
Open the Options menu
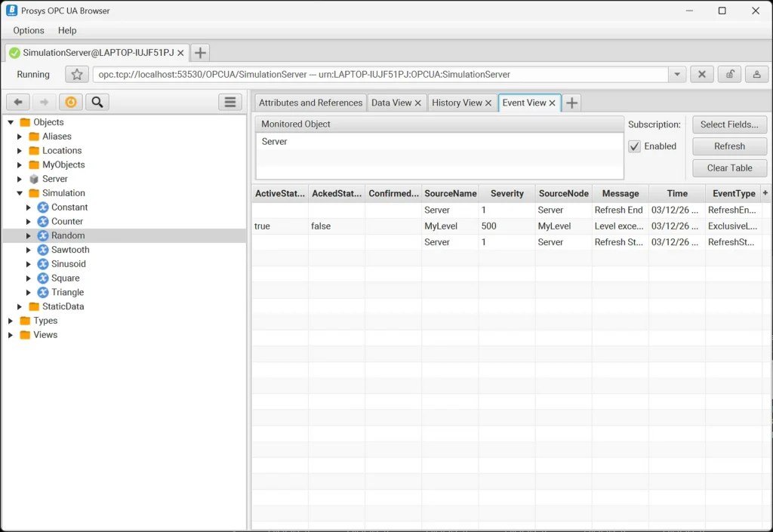(x=28, y=30)
